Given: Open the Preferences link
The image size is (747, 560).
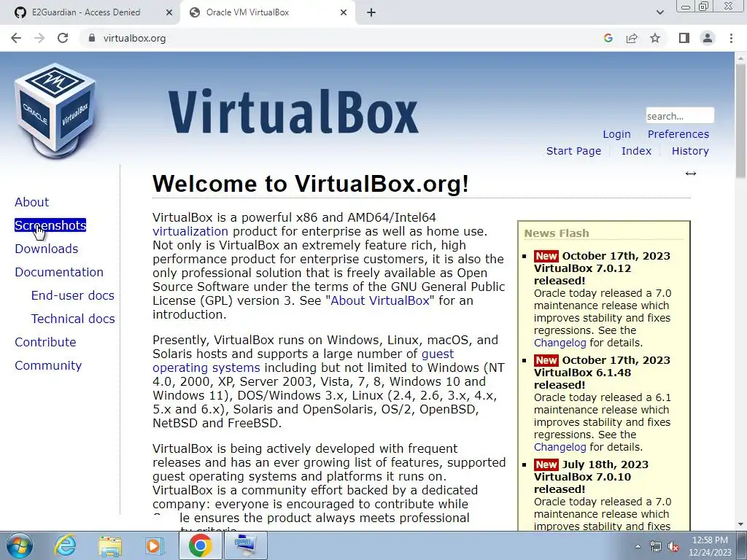Looking at the screenshot, I should [x=678, y=134].
